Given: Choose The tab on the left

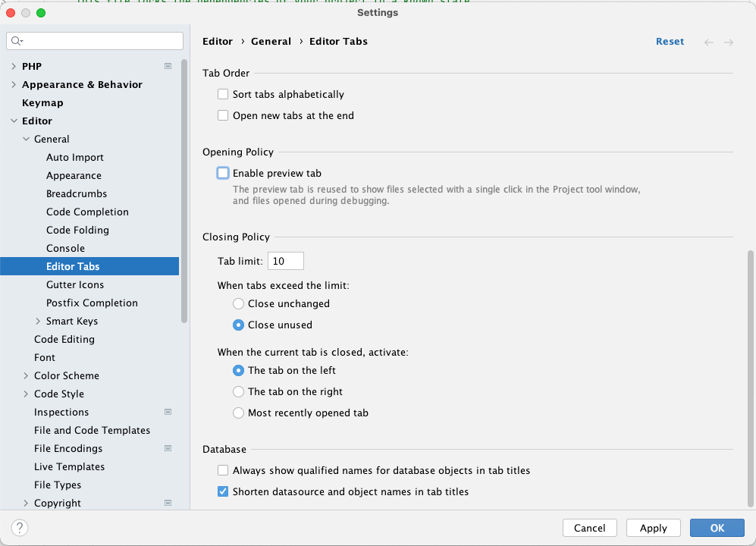Looking at the screenshot, I should coord(238,370).
